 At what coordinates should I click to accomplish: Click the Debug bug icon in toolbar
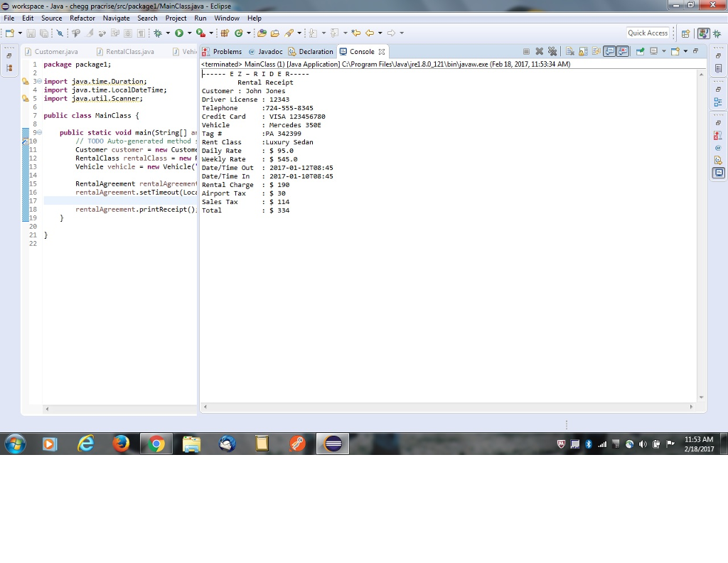157,33
